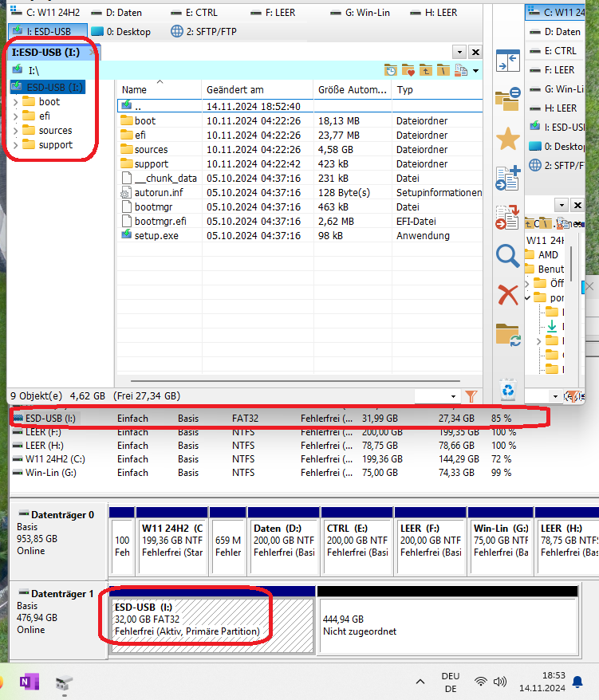Click the red X delete icon
This screenshot has width=599, height=700.
coord(508,295)
